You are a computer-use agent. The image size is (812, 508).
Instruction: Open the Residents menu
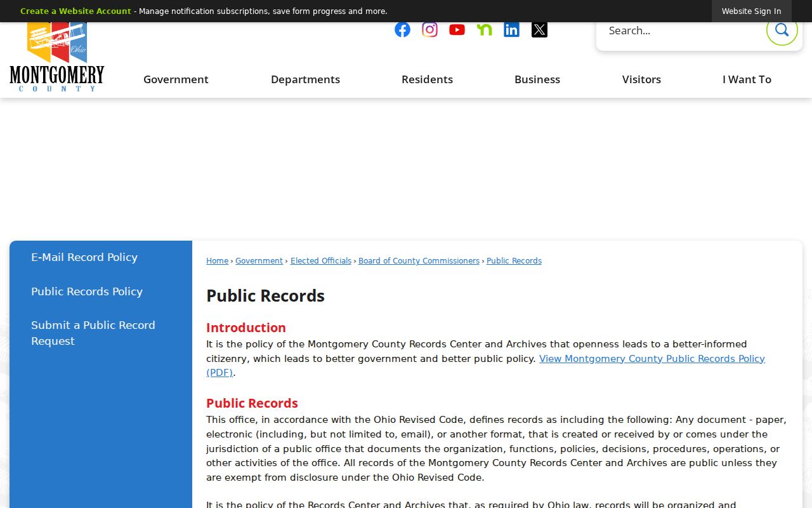427,79
